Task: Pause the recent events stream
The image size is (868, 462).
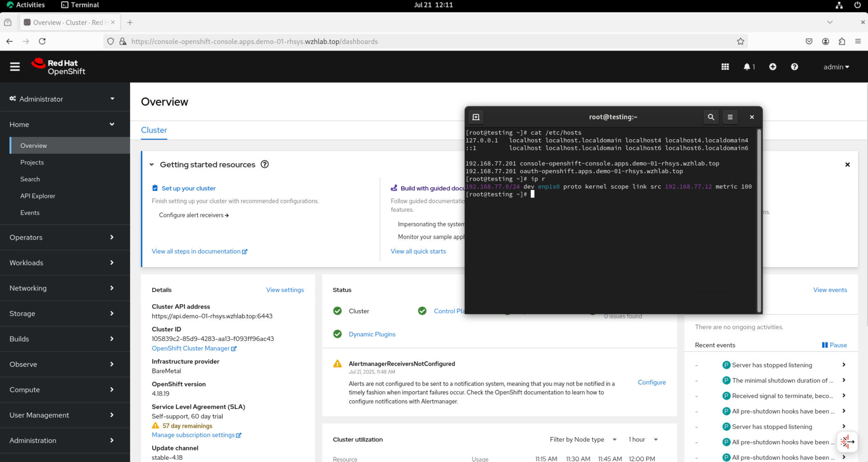Action: (834, 345)
